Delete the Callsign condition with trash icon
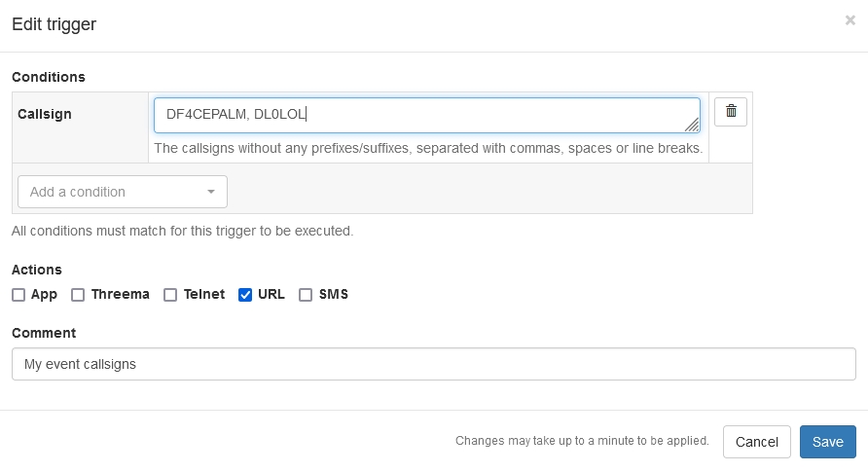The width and height of the screenshot is (868, 472). 731,112
